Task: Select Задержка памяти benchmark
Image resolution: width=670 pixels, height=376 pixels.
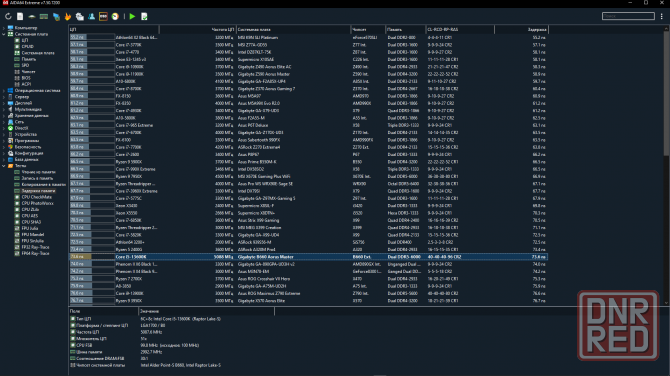Action: pyautogui.click(x=38, y=191)
